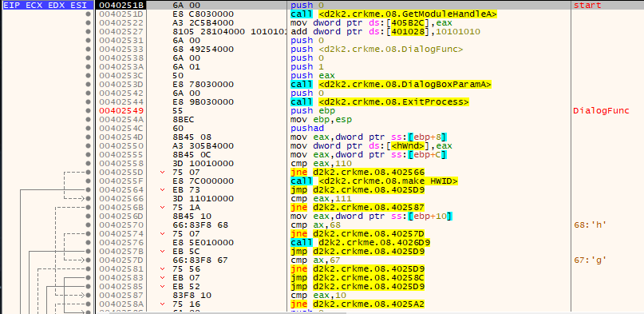Click the DialogFunc comment label
The width and height of the screenshot is (644, 314).
(x=601, y=111)
